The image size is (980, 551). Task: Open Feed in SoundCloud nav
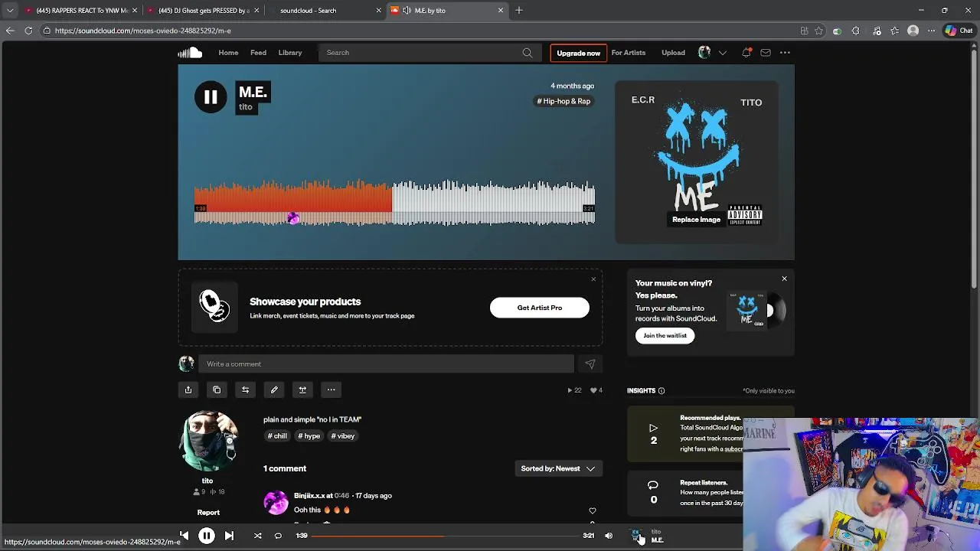click(258, 53)
